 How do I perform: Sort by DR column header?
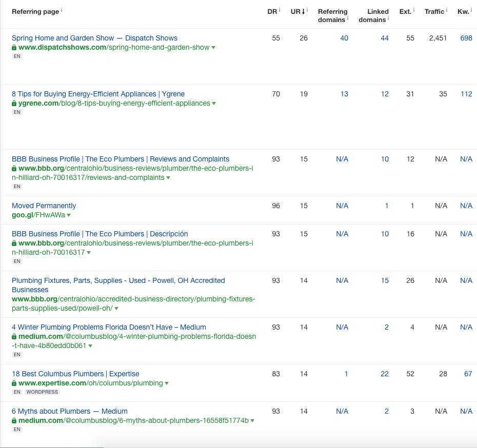272,12
